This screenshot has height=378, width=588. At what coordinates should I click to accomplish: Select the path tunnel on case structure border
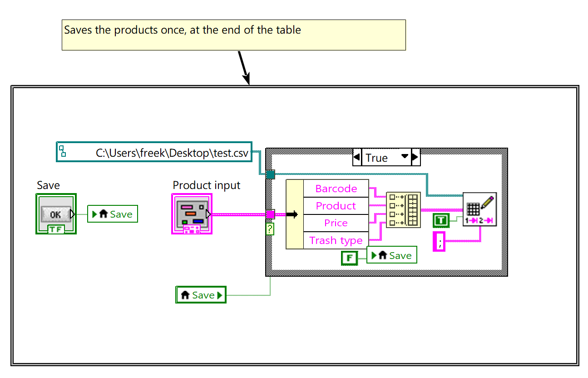point(270,174)
